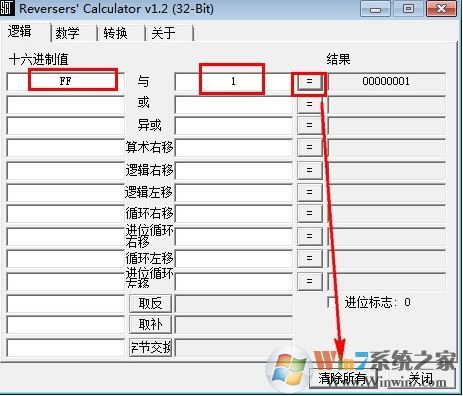This screenshot has height=396, width=463.
Task: Focus the input field left of 字节交换
Action: point(66,348)
